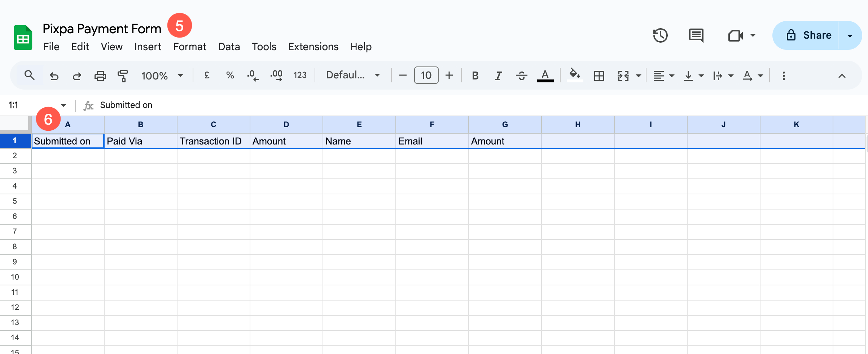
Task: Open the name box dropdown arrow
Action: coord(63,105)
